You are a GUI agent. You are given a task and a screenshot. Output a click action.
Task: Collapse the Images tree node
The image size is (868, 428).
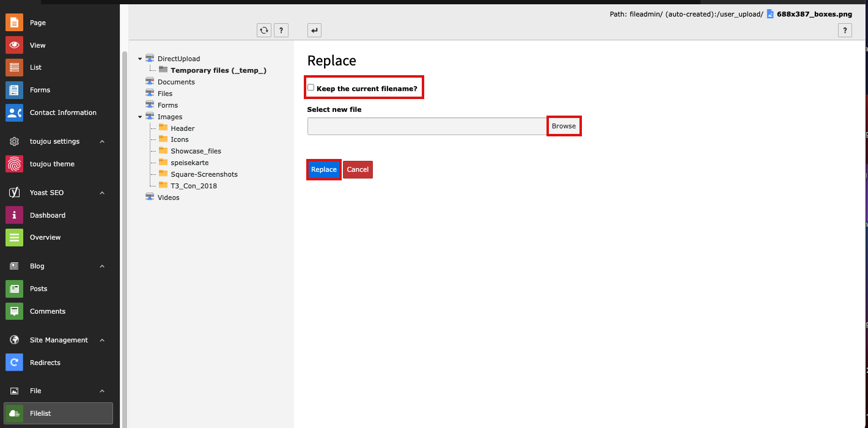(140, 117)
